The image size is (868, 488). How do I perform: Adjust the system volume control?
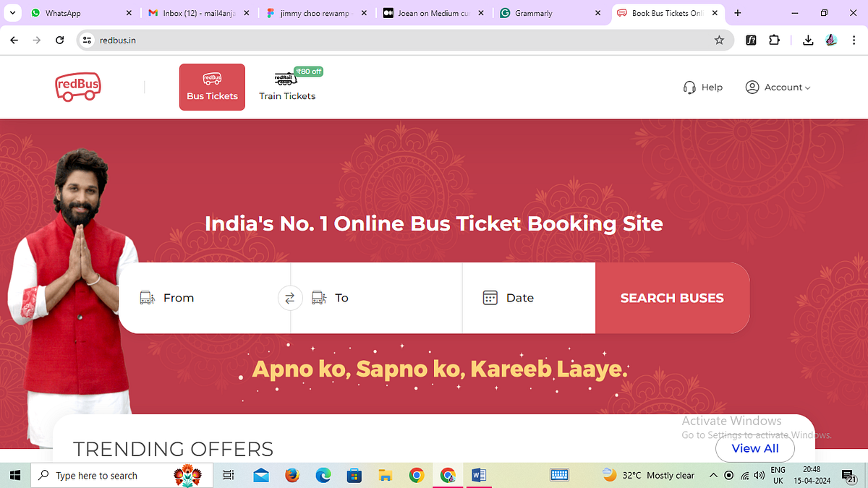(758, 475)
